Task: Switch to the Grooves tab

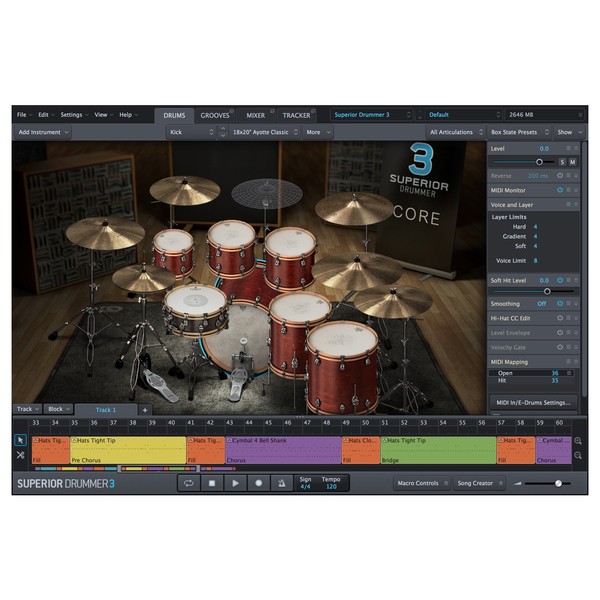Action: pos(215,116)
